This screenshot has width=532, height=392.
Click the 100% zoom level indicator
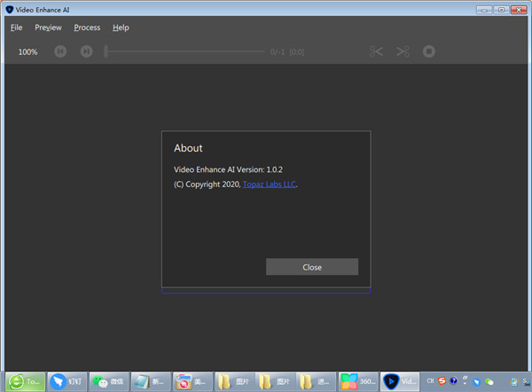(x=28, y=52)
